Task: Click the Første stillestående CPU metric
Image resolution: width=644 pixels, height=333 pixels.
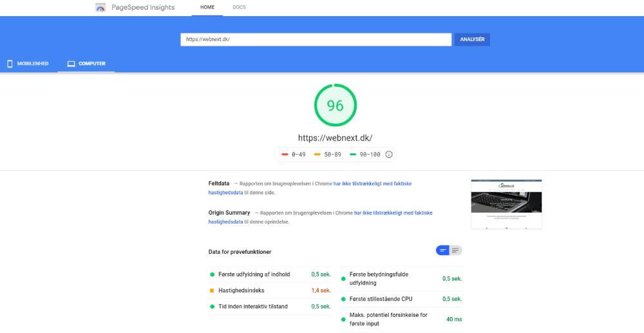Action: [x=401, y=299]
